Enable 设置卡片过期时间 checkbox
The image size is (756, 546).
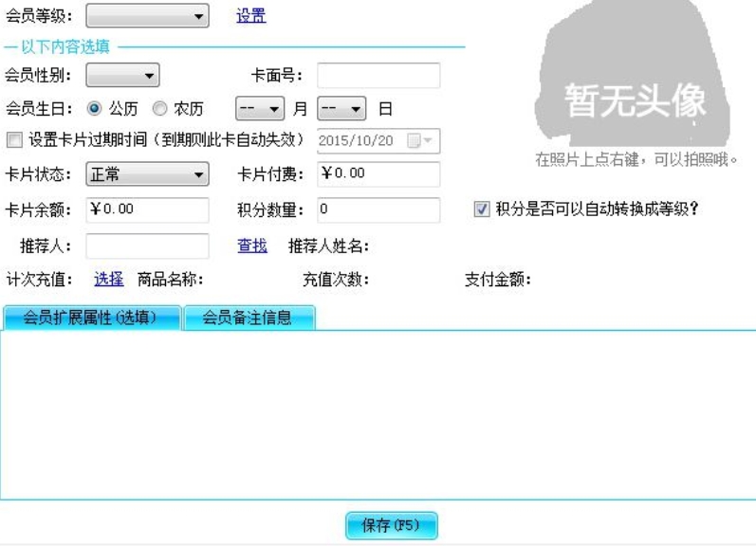(x=14, y=140)
